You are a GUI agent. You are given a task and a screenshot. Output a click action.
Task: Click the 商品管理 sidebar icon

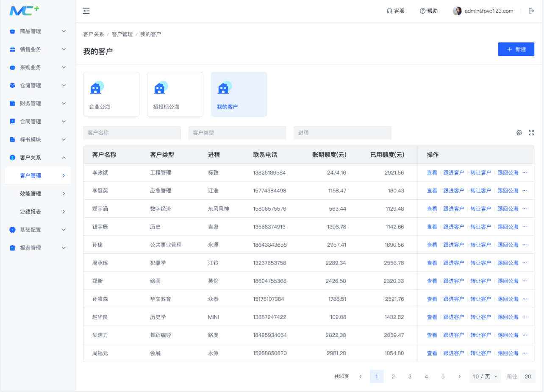point(12,31)
